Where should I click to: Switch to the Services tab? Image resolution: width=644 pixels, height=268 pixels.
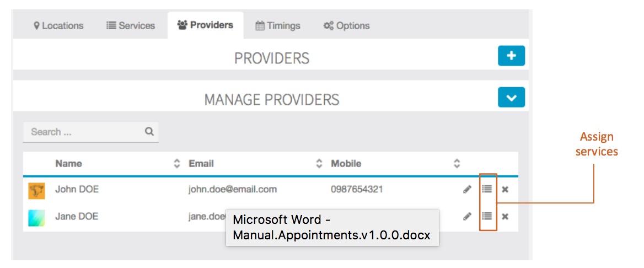tap(131, 25)
